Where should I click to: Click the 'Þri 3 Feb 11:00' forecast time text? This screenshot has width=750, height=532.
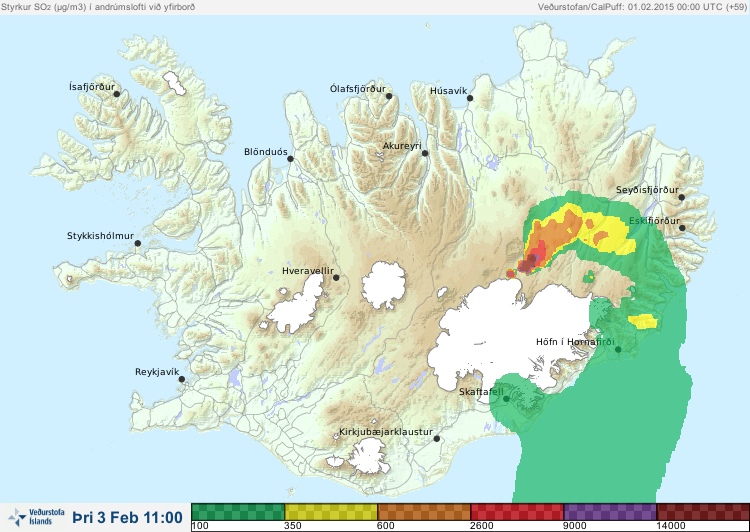pyautogui.click(x=128, y=517)
